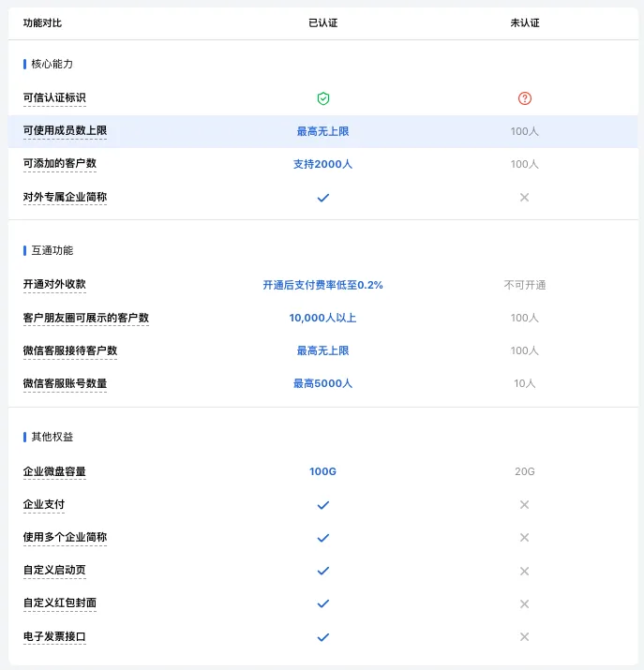644x670 pixels.
Task: Click the gray X in 使用多个企业简称 row
Action: point(524,538)
